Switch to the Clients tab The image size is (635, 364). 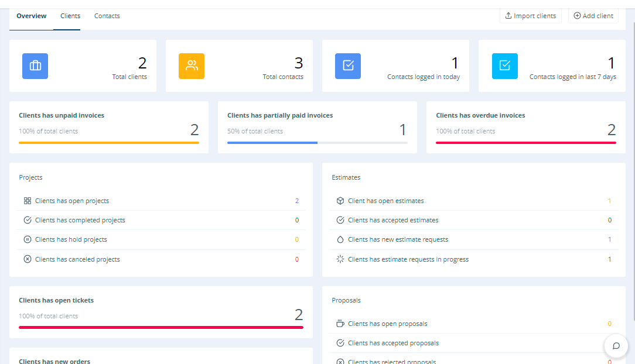coord(70,16)
